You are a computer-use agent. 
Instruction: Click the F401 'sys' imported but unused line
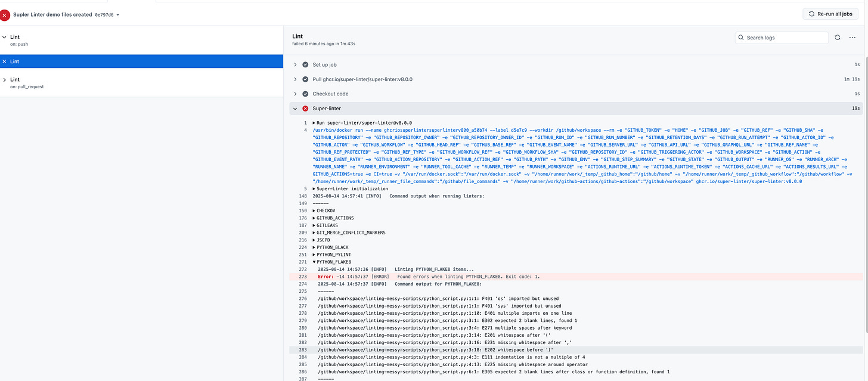tap(439, 306)
